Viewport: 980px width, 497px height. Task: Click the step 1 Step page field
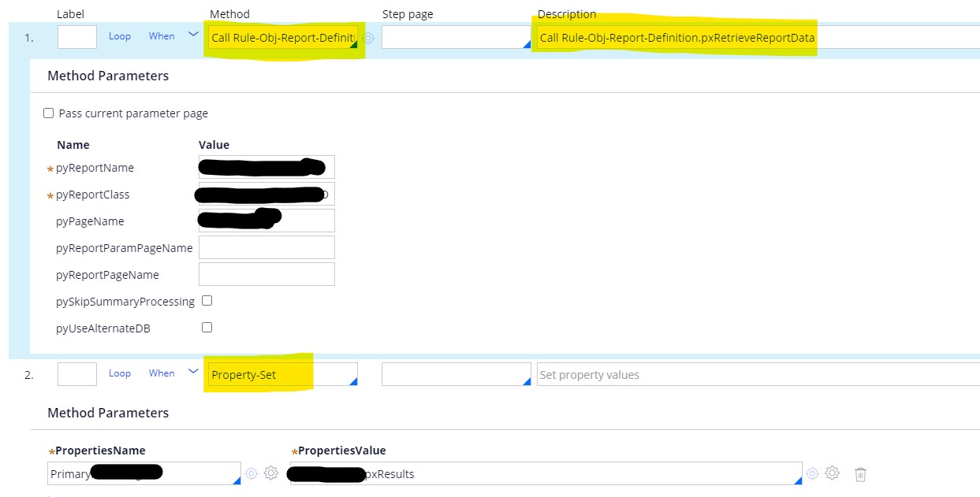tap(453, 37)
